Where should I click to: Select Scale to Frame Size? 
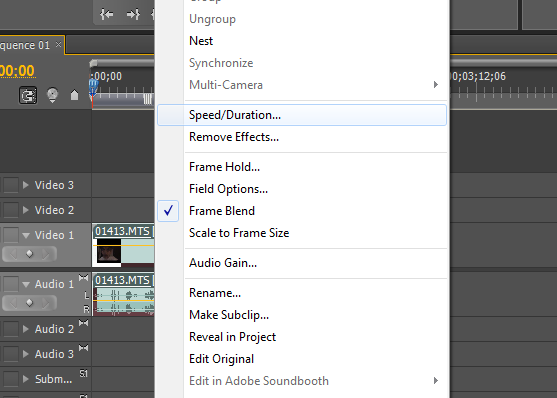pos(302,233)
